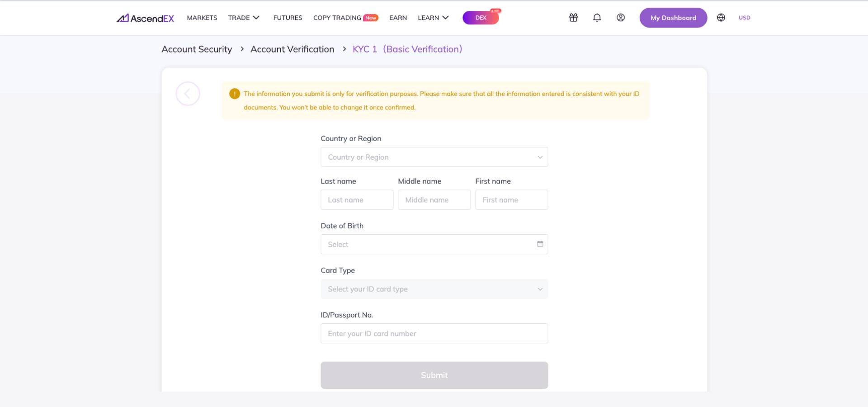Focus the ID/Passport No. input field
Screen dimensions: 868x407
[x=434, y=333]
